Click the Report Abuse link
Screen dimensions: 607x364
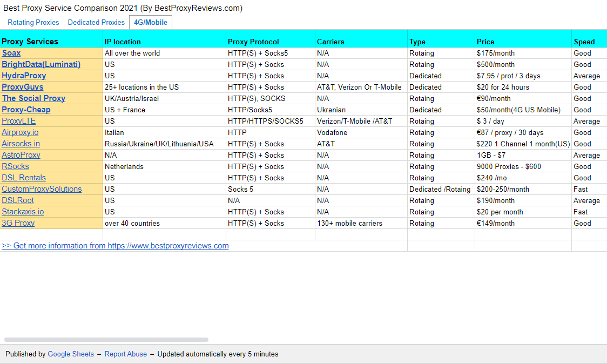[126, 354]
